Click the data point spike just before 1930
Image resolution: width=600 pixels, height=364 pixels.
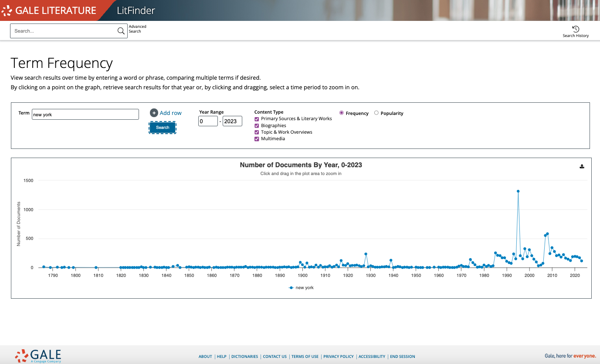[x=366, y=254]
